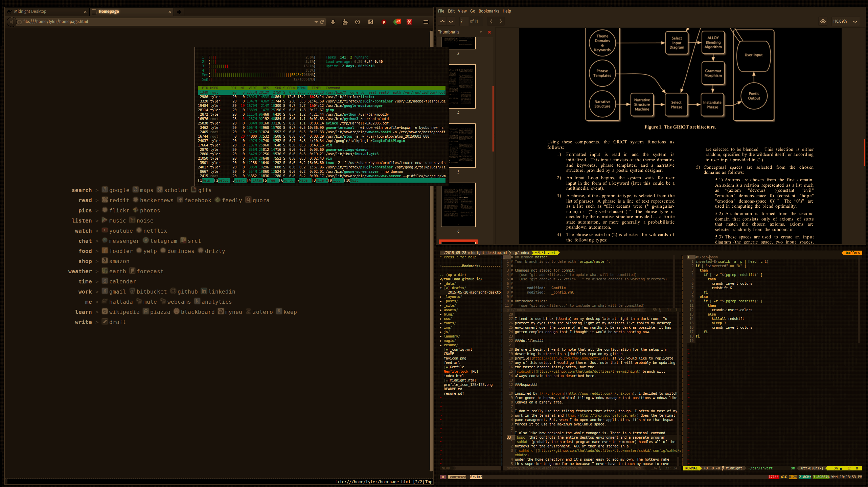Open the Thumbnails sidebar selector dropdown
The height and width of the screenshot is (487, 868).
pyautogui.click(x=481, y=32)
